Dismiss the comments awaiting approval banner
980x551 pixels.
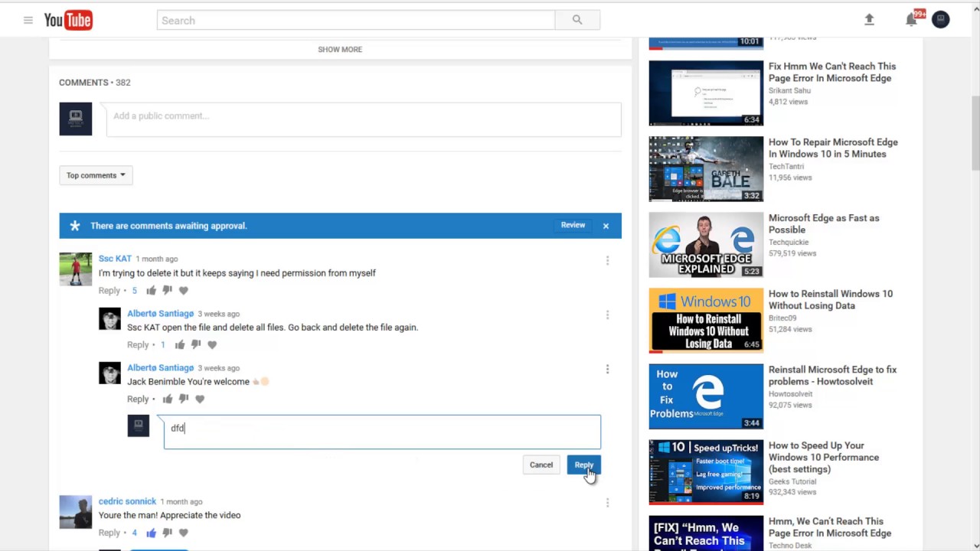[x=606, y=226]
